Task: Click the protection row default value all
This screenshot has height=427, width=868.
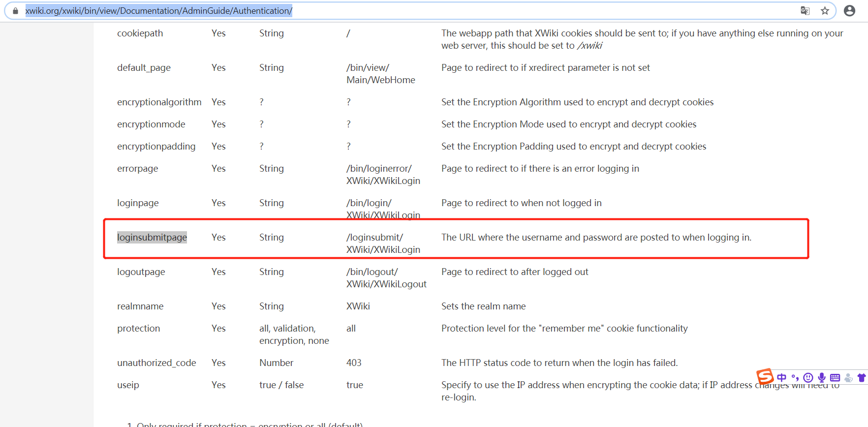Action: click(351, 328)
